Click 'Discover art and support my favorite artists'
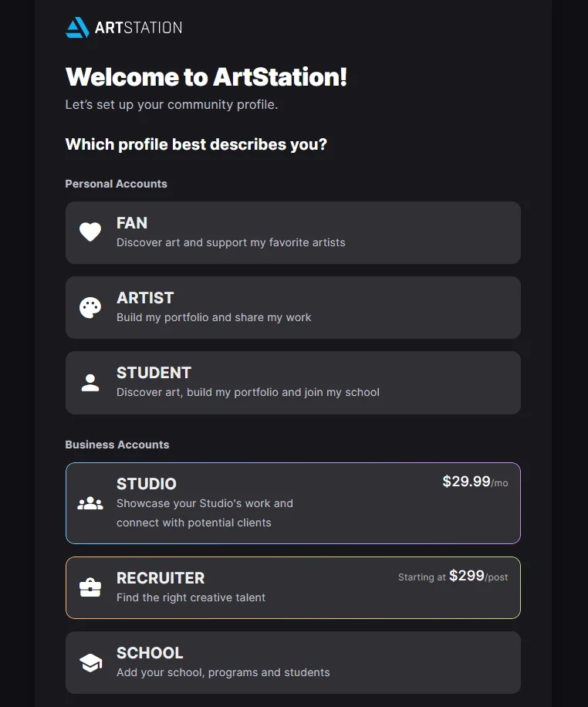 (x=231, y=242)
